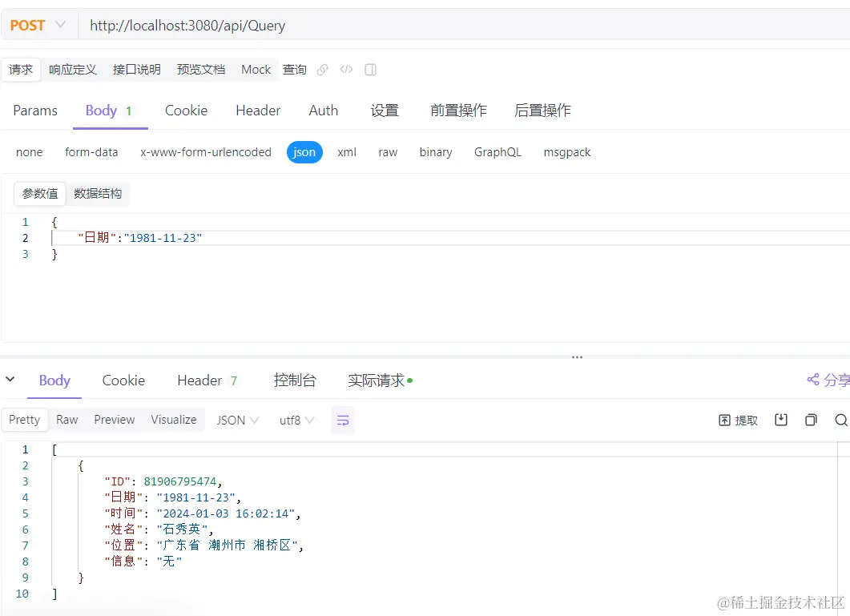Open the request Params tab
Viewport: 850px width, 616px height.
coord(35,111)
